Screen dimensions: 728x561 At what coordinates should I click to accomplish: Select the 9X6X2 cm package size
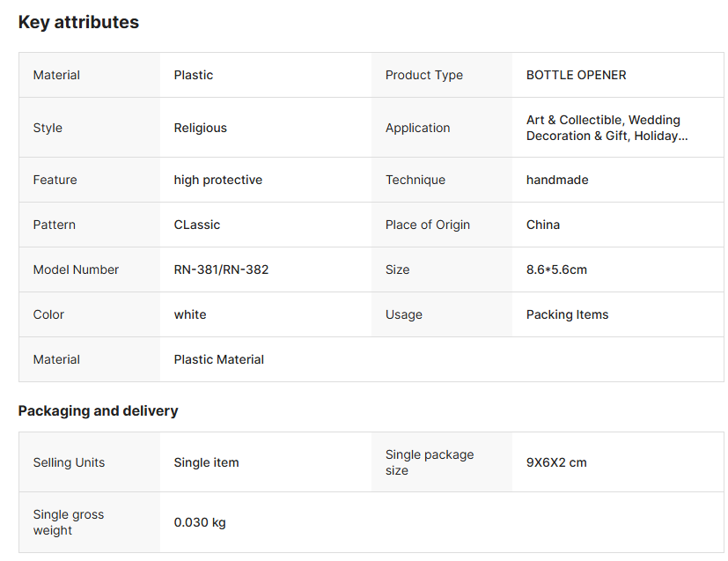point(556,462)
